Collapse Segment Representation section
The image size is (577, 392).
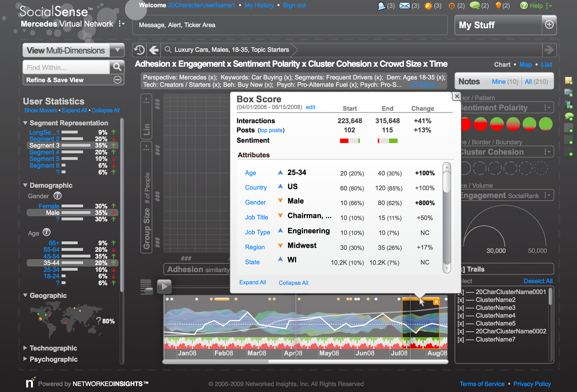[x=25, y=123]
